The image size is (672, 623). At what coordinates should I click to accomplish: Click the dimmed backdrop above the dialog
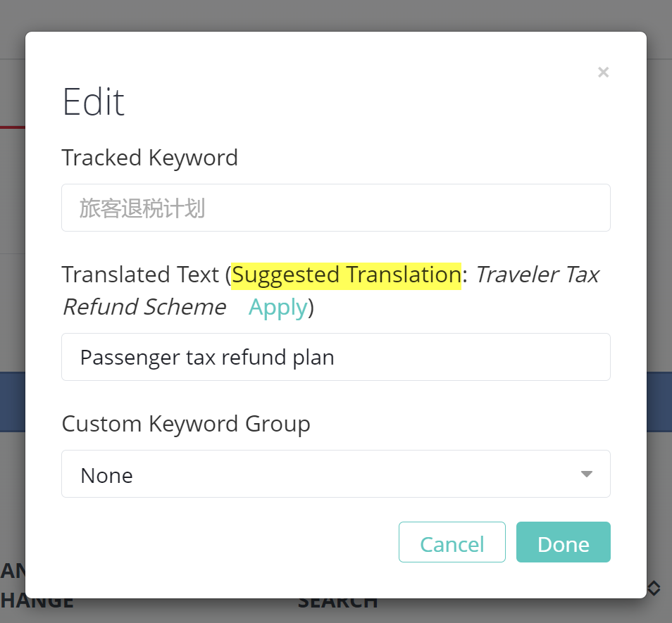click(x=335, y=14)
